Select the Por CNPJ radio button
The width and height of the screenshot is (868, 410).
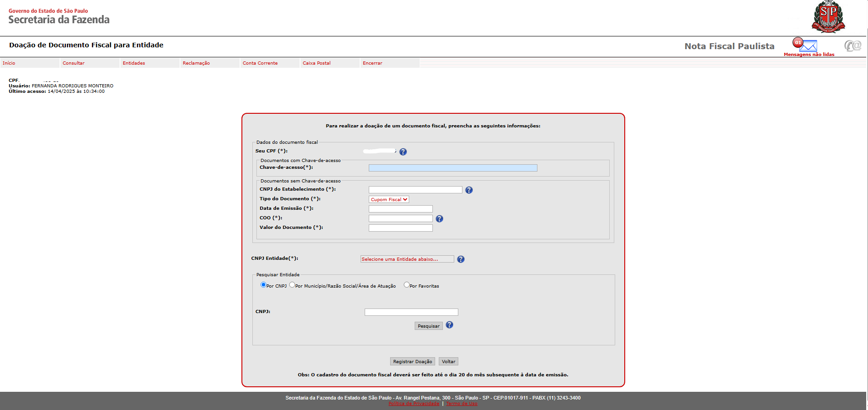pyautogui.click(x=263, y=285)
